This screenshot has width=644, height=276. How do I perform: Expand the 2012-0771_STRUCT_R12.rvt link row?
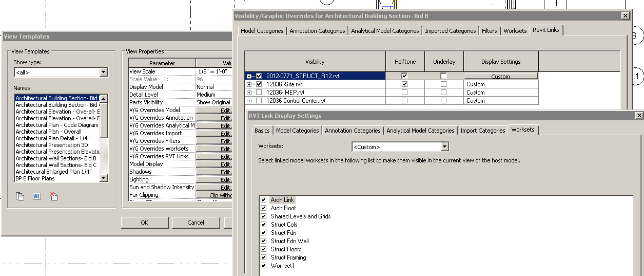(x=249, y=76)
